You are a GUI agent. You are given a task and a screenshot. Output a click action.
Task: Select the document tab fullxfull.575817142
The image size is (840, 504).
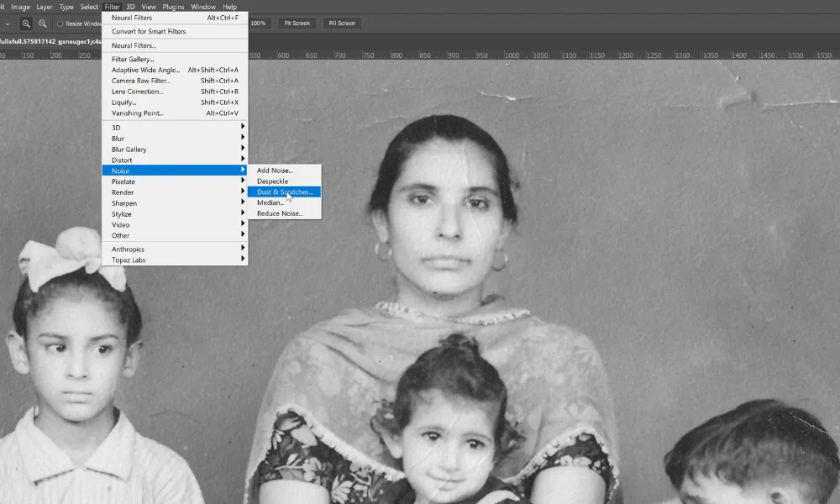50,42
